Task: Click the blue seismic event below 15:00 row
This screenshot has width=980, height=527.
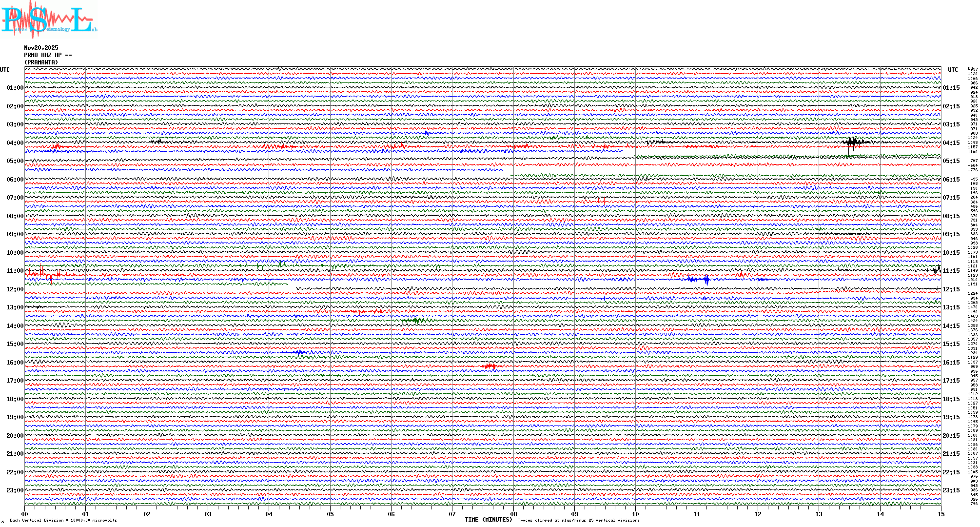Action: (x=298, y=352)
